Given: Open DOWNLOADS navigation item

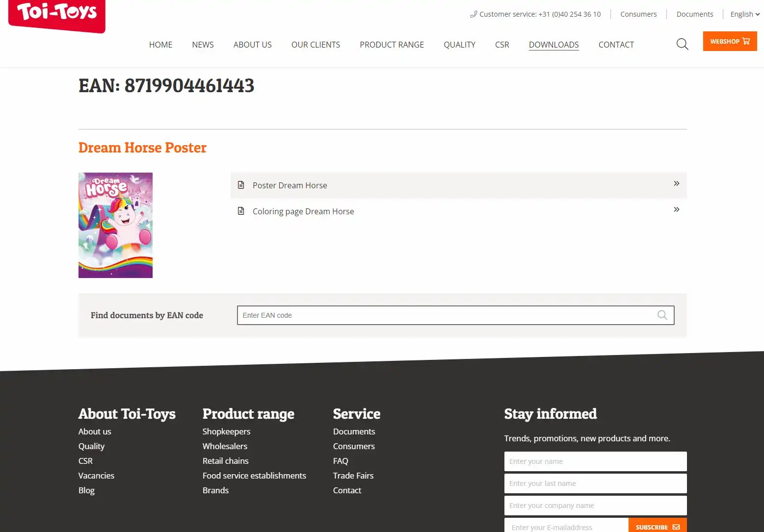Looking at the screenshot, I should [x=553, y=45].
